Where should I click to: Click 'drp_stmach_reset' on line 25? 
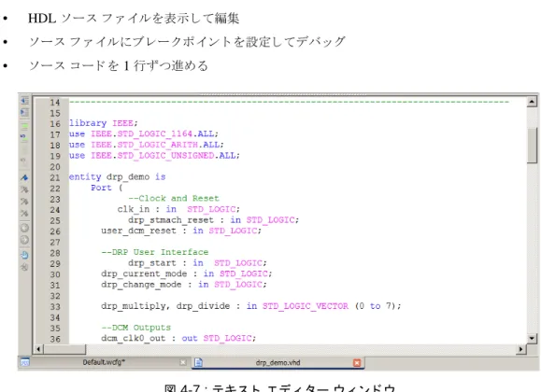pyautogui.click(x=171, y=220)
